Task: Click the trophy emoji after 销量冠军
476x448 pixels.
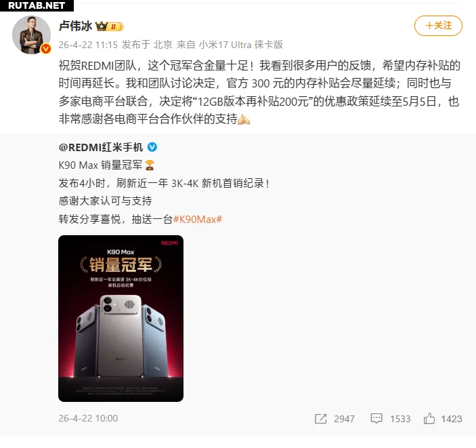Action: (x=150, y=165)
